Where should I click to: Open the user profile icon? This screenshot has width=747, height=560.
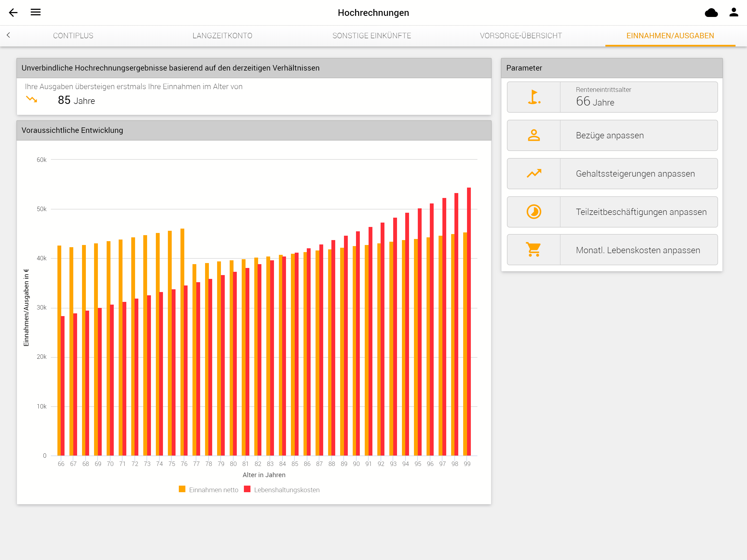click(x=734, y=12)
